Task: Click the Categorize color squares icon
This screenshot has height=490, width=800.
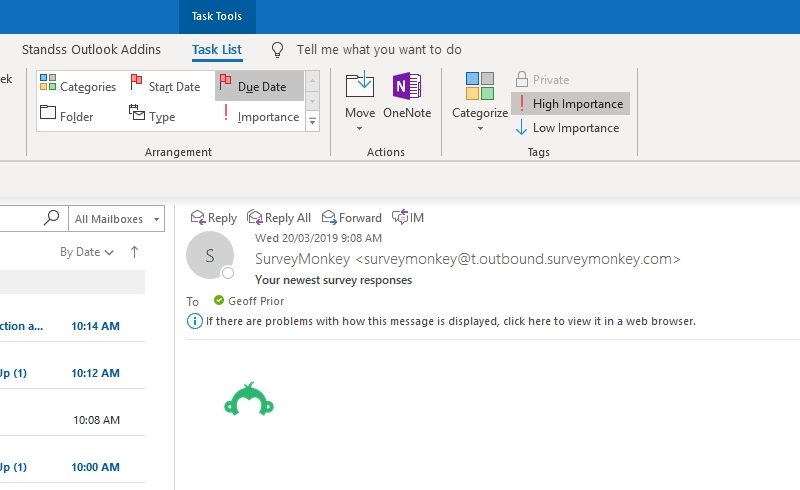Action: tap(480, 86)
